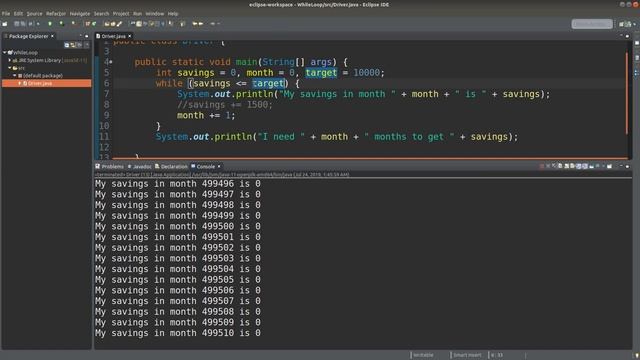This screenshot has width=640, height=360.
Task: Maximize the Console view panel
Action: click(x=627, y=166)
